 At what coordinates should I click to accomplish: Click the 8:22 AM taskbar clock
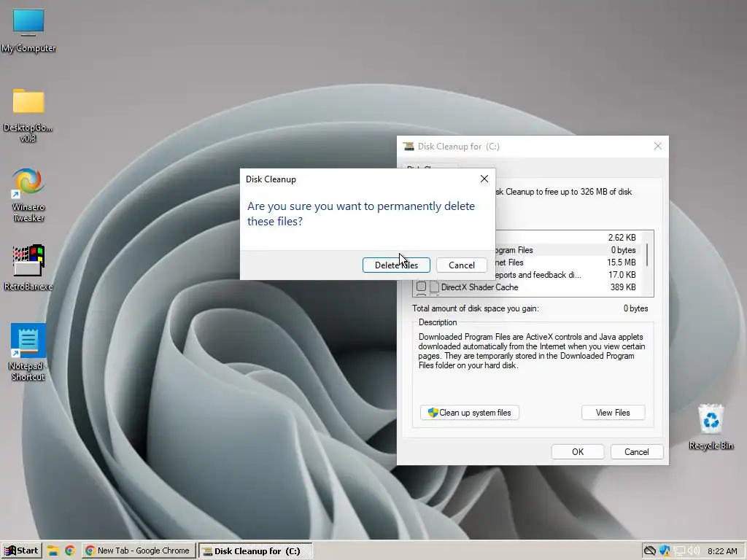pos(722,551)
